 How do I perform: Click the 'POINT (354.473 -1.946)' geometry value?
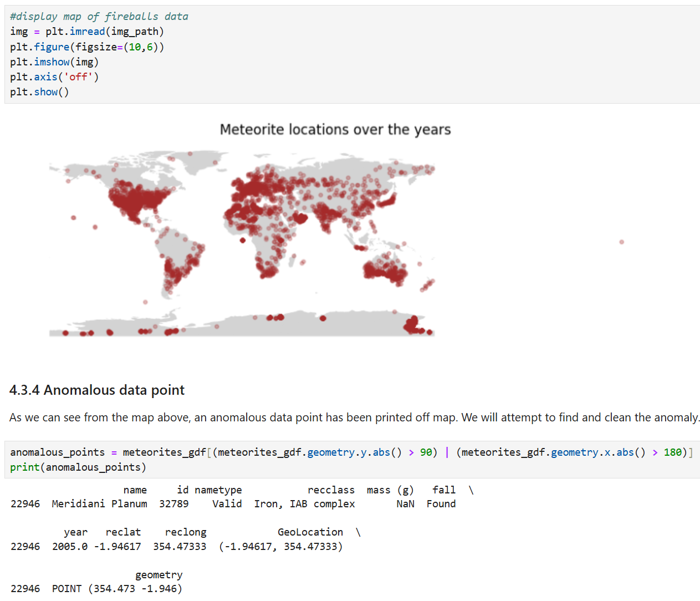(117, 589)
